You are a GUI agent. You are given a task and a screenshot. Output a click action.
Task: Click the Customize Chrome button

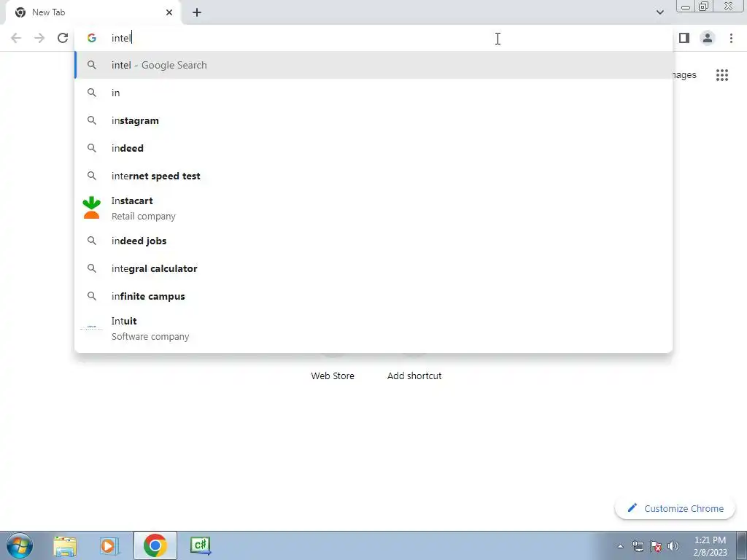click(675, 508)
